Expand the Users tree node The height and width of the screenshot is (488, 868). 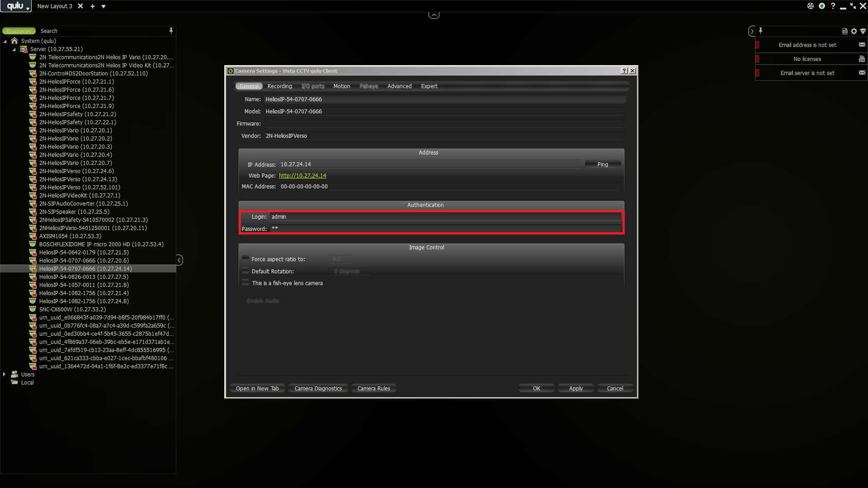click(5, 374)
